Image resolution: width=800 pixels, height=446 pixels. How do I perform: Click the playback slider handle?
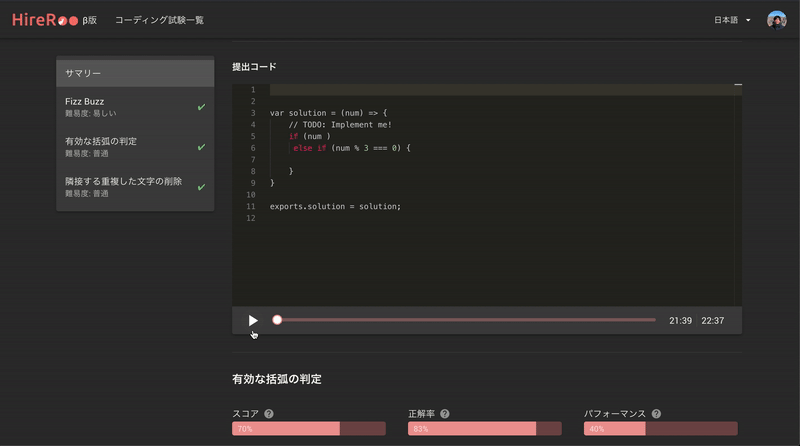pyautogui.click(x=277, y=320)
